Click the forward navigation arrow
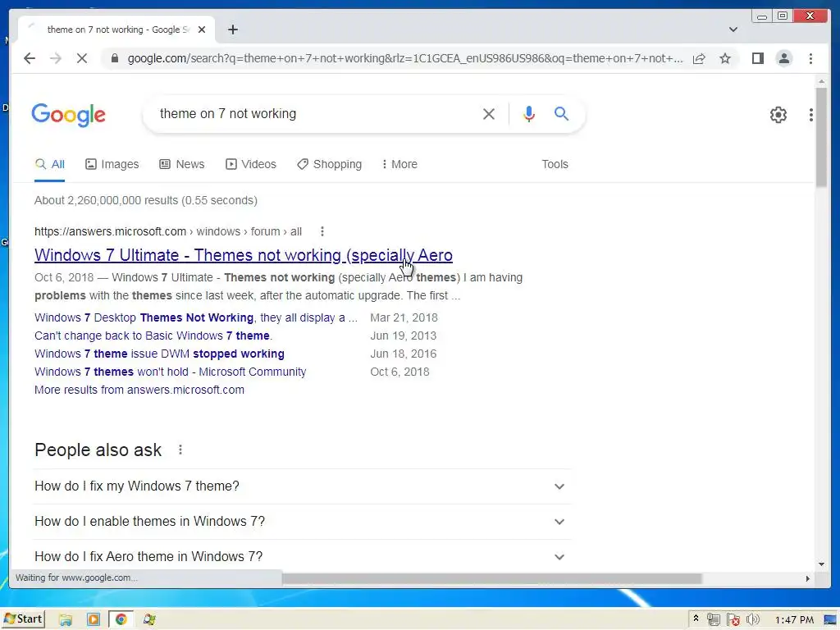Image resolution: width=840 pixels, height=630 pixels. click(56, 58)
